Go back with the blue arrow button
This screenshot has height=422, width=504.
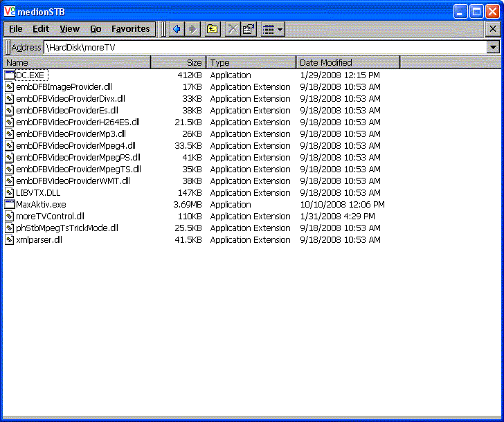pos(176,29)
